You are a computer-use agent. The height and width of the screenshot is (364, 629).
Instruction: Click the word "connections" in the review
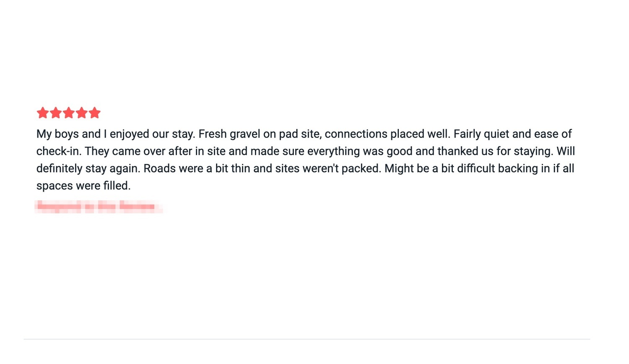356,134
